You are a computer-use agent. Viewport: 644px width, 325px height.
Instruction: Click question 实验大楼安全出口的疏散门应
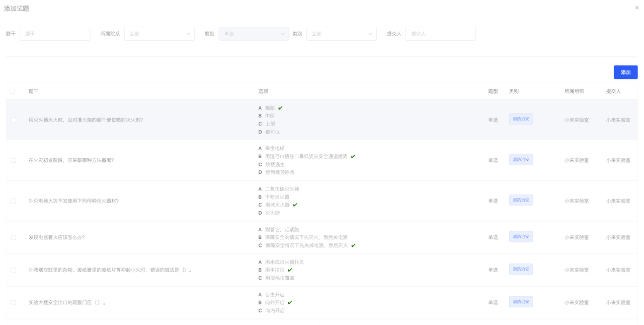click(x=67, y=302)
